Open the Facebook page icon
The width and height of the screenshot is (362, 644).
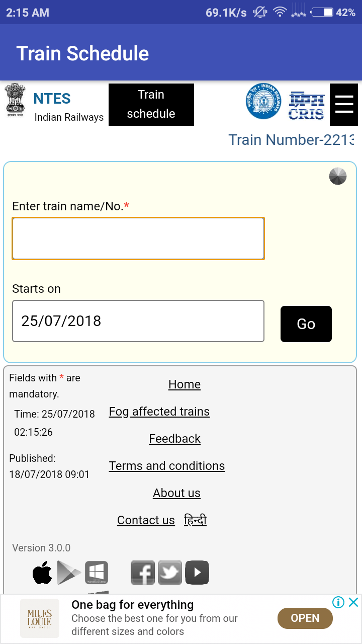[x=143, y=573]
